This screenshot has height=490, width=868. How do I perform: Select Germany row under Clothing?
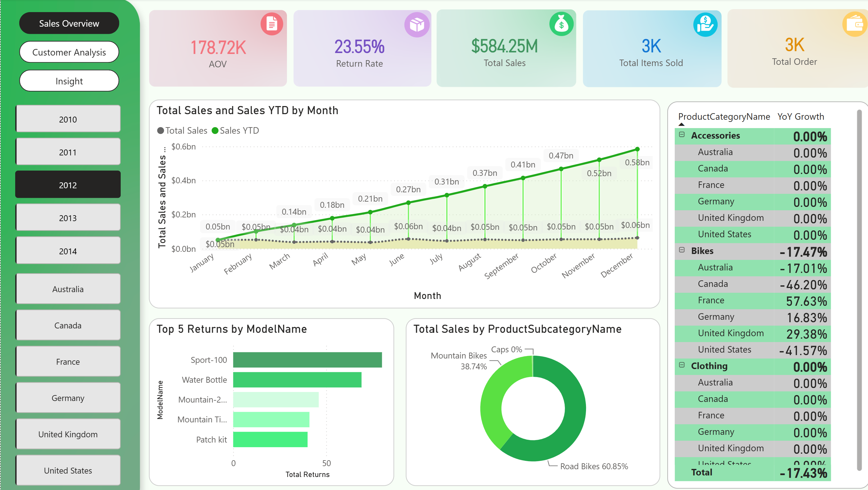coord(752,432)
